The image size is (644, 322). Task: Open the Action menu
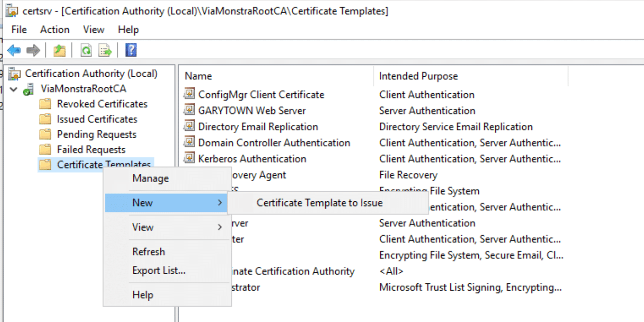(55, 29)
